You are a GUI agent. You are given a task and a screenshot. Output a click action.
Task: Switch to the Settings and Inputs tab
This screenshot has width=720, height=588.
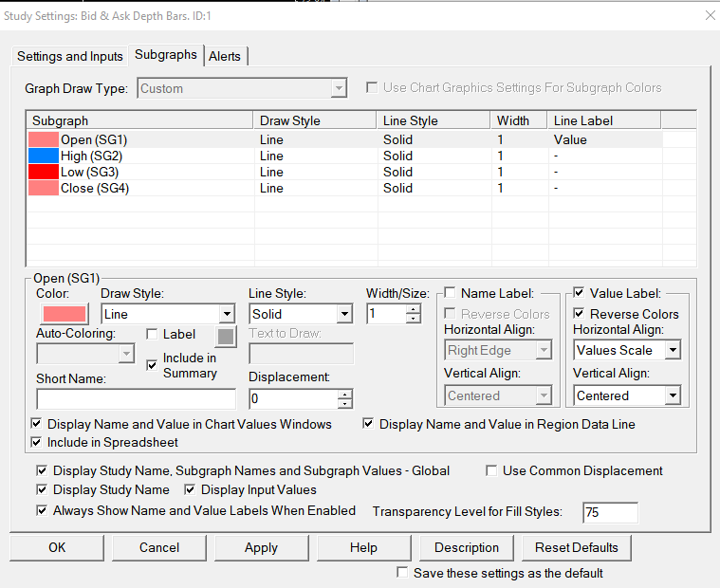pos(70,56)
